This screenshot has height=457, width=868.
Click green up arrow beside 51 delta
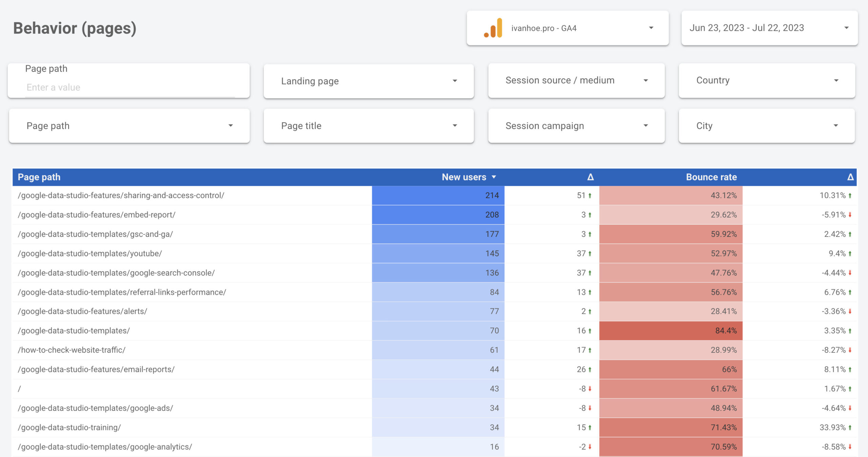pos(590,196)
